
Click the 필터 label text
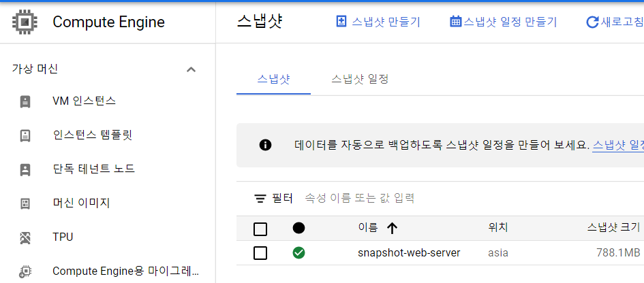click(283, 199)
